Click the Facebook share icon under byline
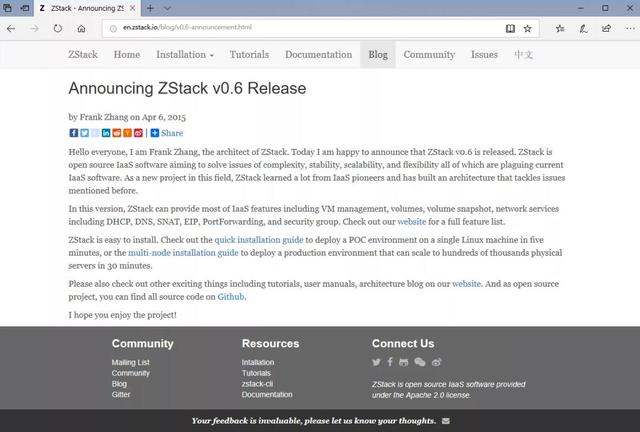Image resolution: width=640 pixels, height=432 pixels. (x=73, y=133)
